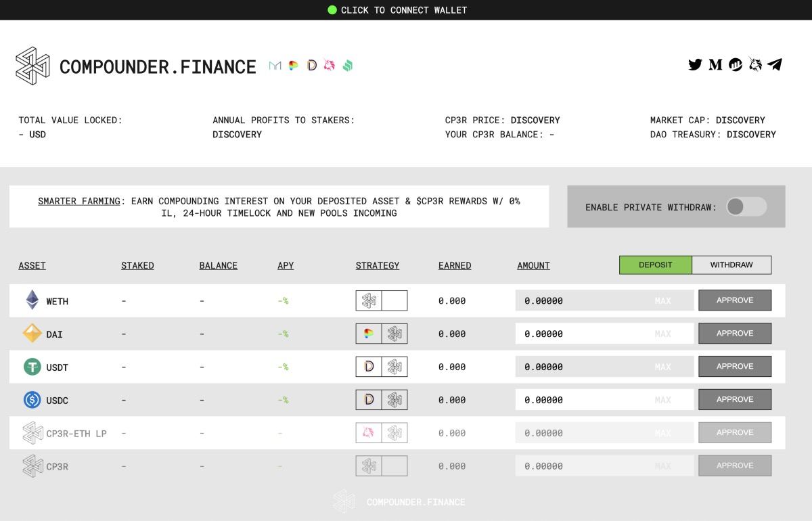
Task: Click the DAI coin icon
Action: pos(32,333)
